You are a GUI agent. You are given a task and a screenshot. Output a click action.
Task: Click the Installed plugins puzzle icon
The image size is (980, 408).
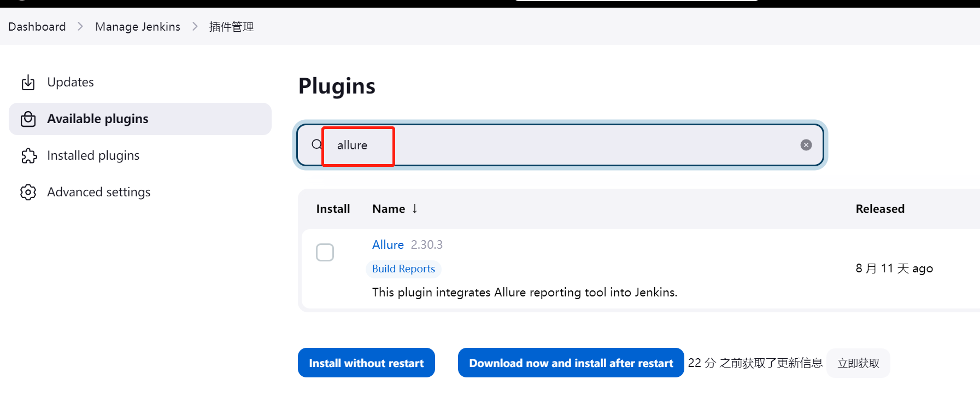[x=28, y=156]
